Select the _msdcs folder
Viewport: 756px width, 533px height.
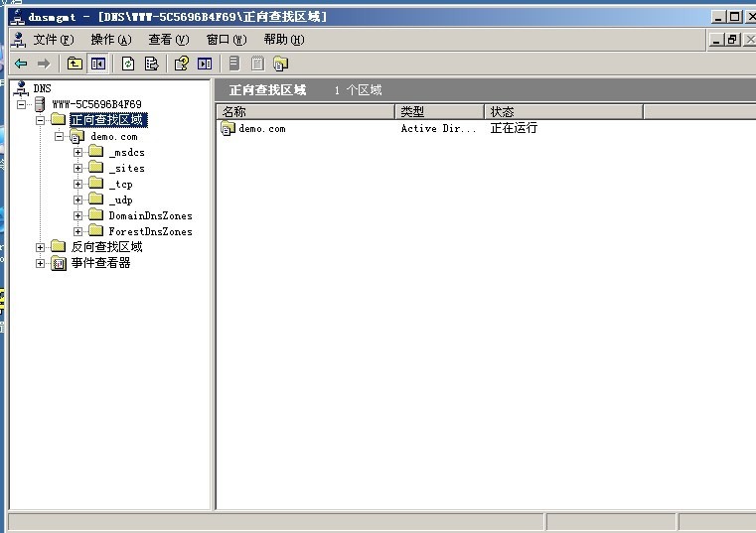pos(127,152)
